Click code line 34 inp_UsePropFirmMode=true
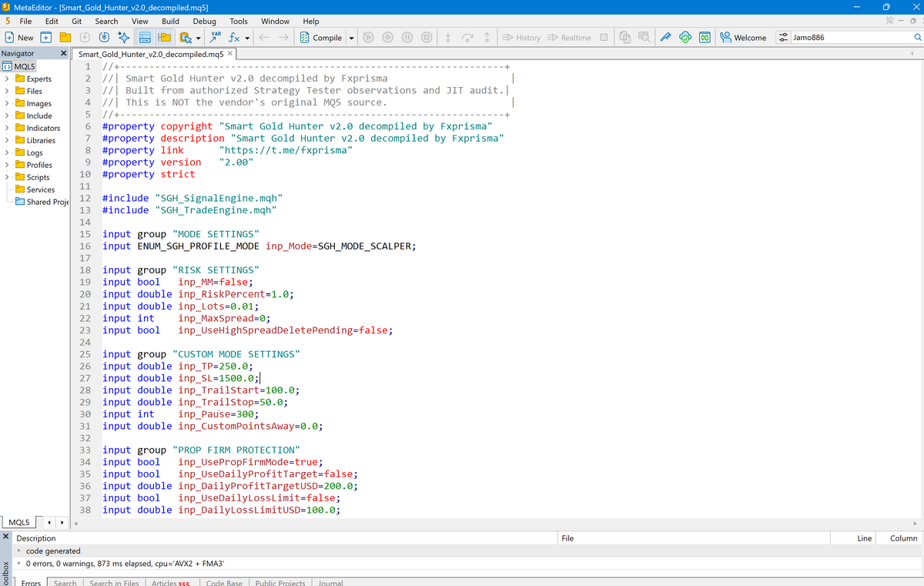The width and height of the screenshot is (924, 586). (213, 462)
